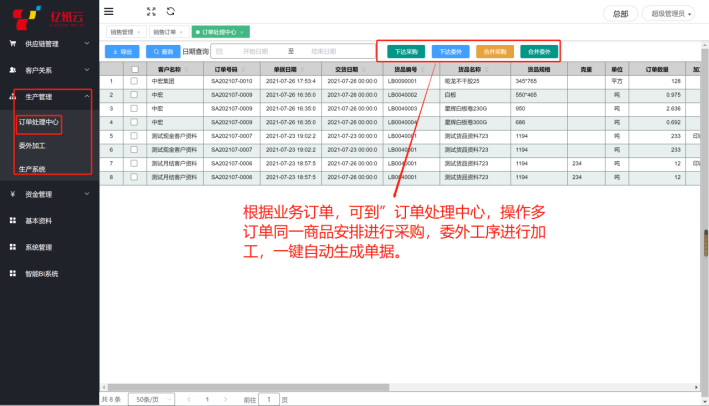Click the 基本资料 grid icon

pos(13,220)
